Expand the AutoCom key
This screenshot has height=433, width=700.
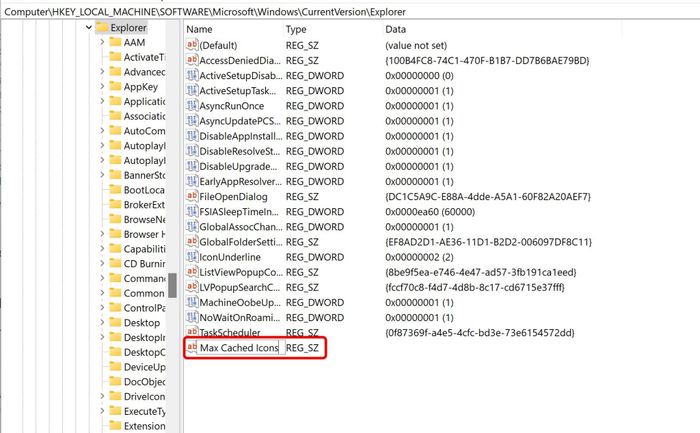coord(102,131)
